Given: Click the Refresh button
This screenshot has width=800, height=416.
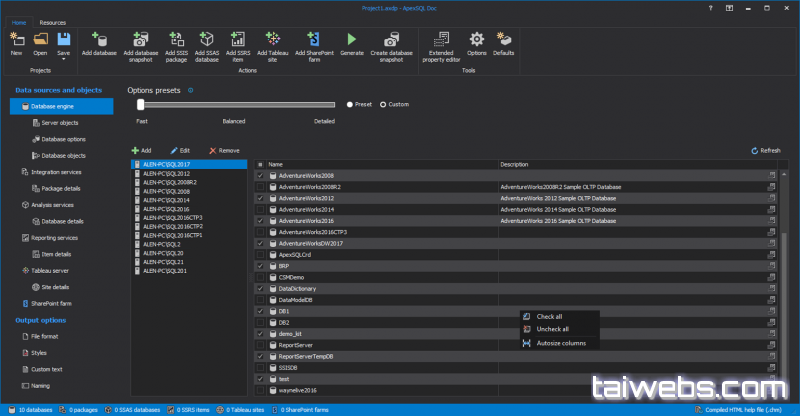Looking at the screenshot, I should [x=765, y=150].
